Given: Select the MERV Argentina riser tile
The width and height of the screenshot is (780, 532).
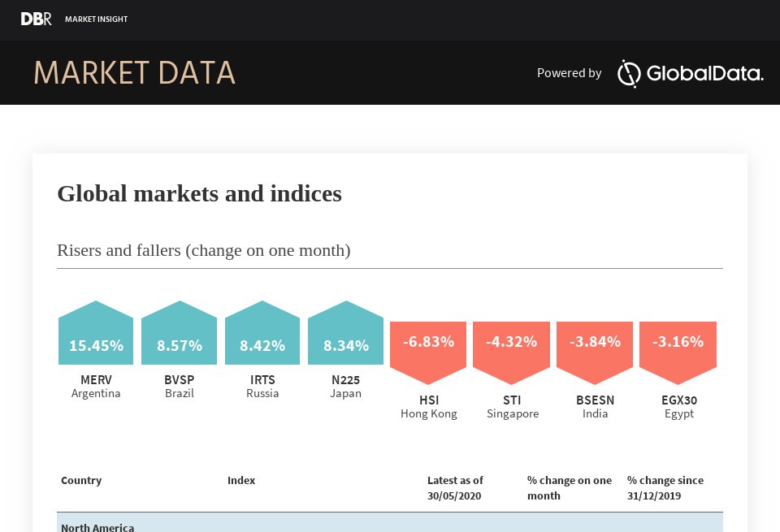Looking at the screenshot, I should pos(96,341).
